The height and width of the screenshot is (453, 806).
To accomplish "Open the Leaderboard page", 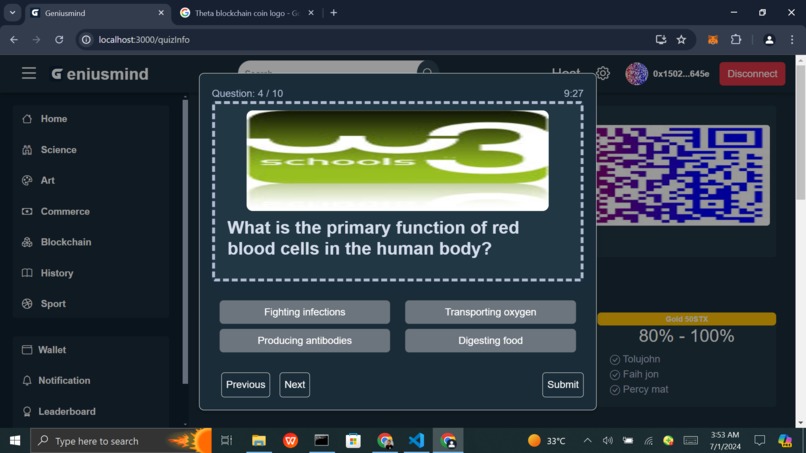I will tap(67, 411).
